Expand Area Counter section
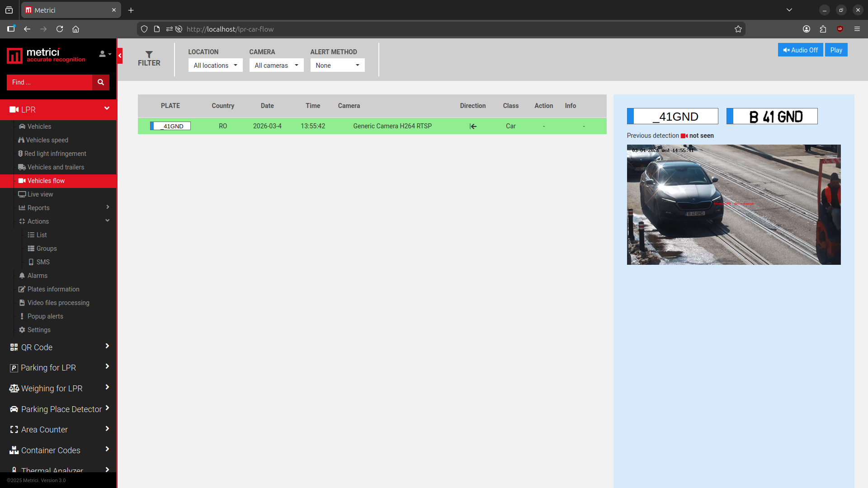868x488 pixels. 58,430
